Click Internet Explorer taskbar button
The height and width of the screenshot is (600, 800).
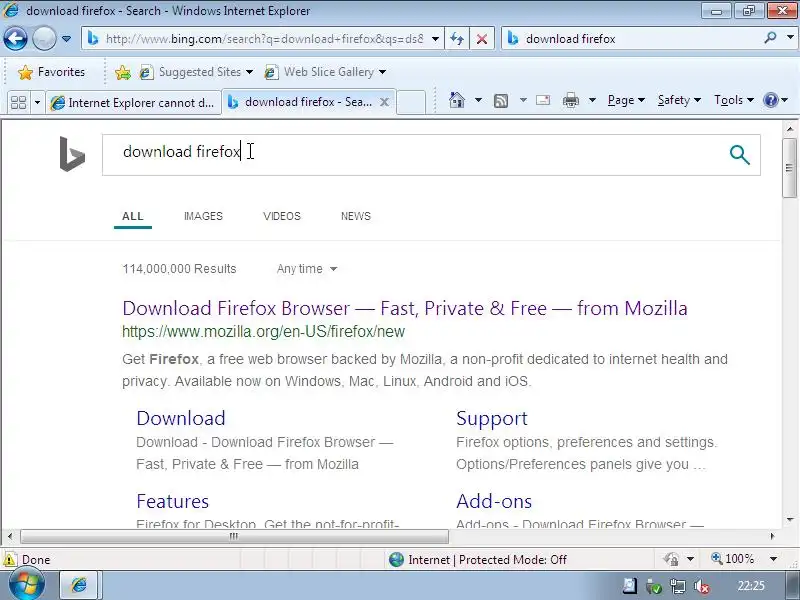coord(79,585)
